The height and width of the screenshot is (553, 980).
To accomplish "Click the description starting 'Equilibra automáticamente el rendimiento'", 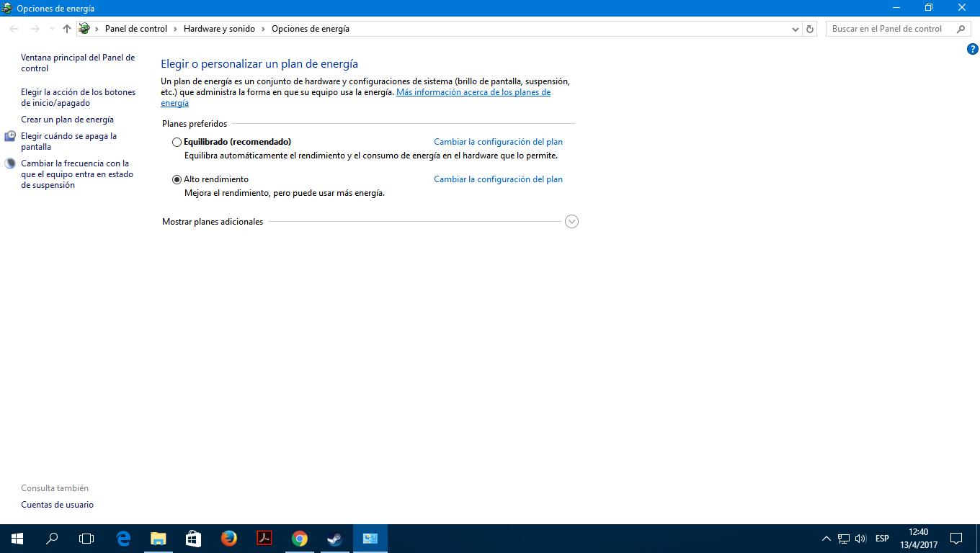I will pyautogui.click(x=371, y=156).
